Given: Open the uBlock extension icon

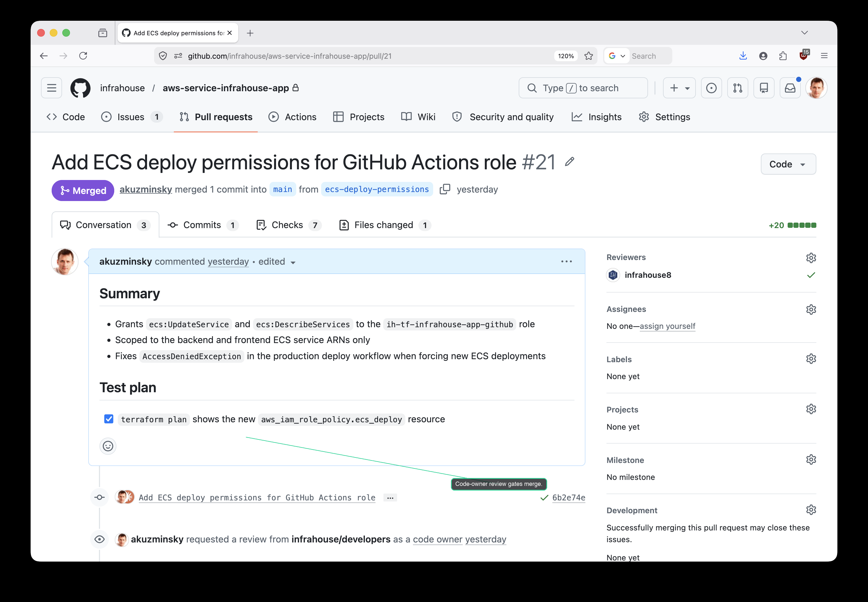Looking at the screenshot, I should [804, 55].
